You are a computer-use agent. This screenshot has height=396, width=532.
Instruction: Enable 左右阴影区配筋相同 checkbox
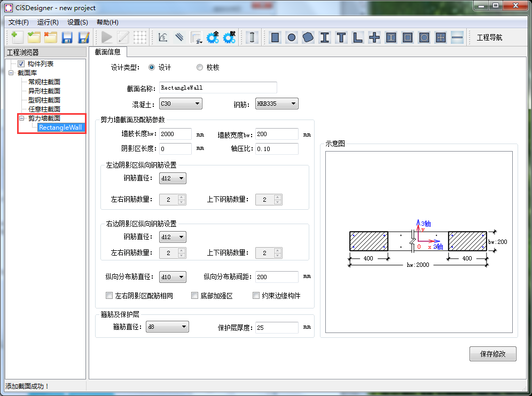click(x=109, y=295)
